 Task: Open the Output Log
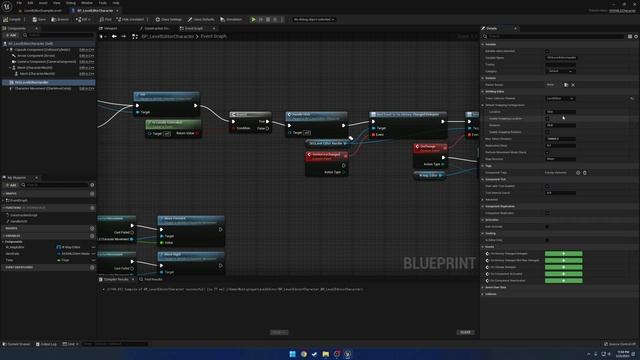click(46, 344)
